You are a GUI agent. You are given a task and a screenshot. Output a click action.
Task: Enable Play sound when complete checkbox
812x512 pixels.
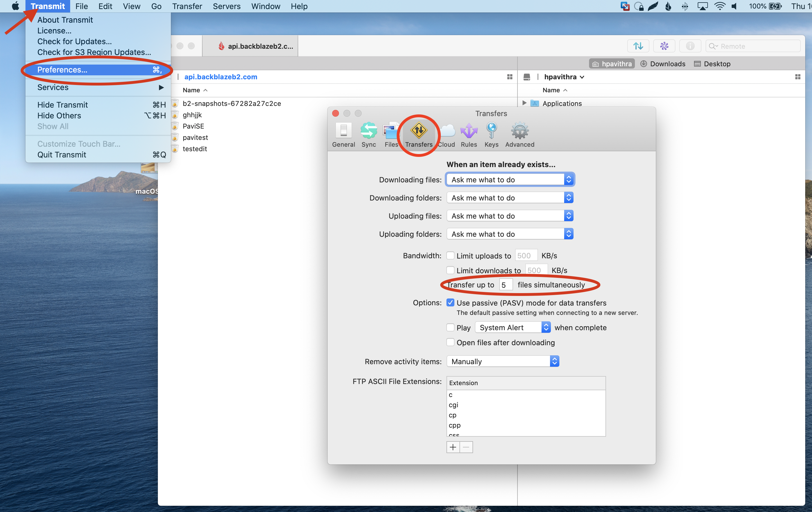click(x=450, y=327)
